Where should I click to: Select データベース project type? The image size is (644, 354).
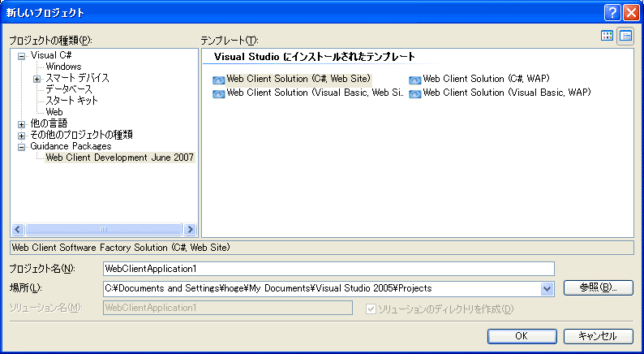click(x=69, y=89)
